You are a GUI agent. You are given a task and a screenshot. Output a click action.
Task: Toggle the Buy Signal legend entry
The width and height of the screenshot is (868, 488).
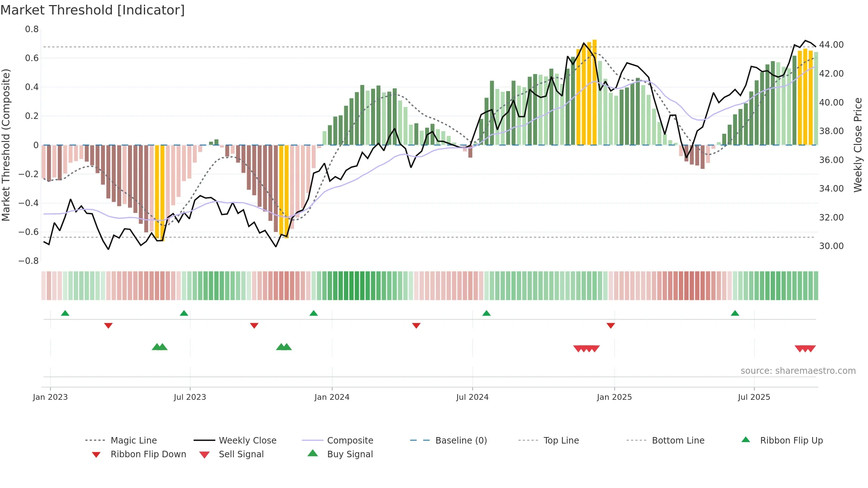(340, 454)
